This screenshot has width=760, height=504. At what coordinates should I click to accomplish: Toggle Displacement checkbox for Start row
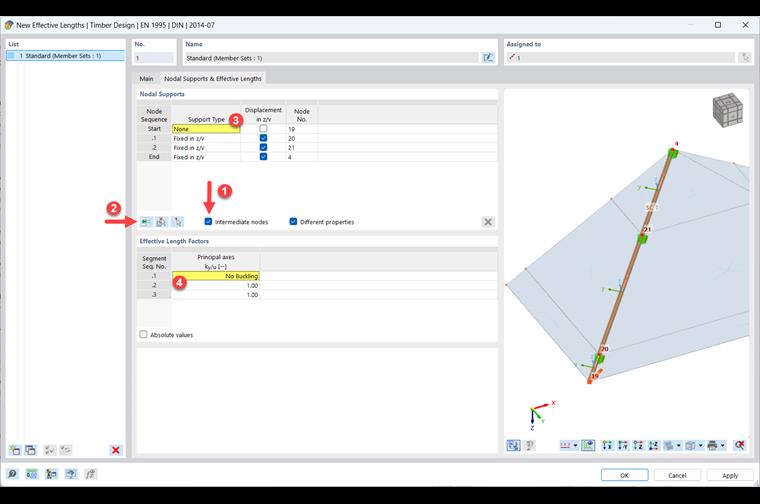[263, 128]
